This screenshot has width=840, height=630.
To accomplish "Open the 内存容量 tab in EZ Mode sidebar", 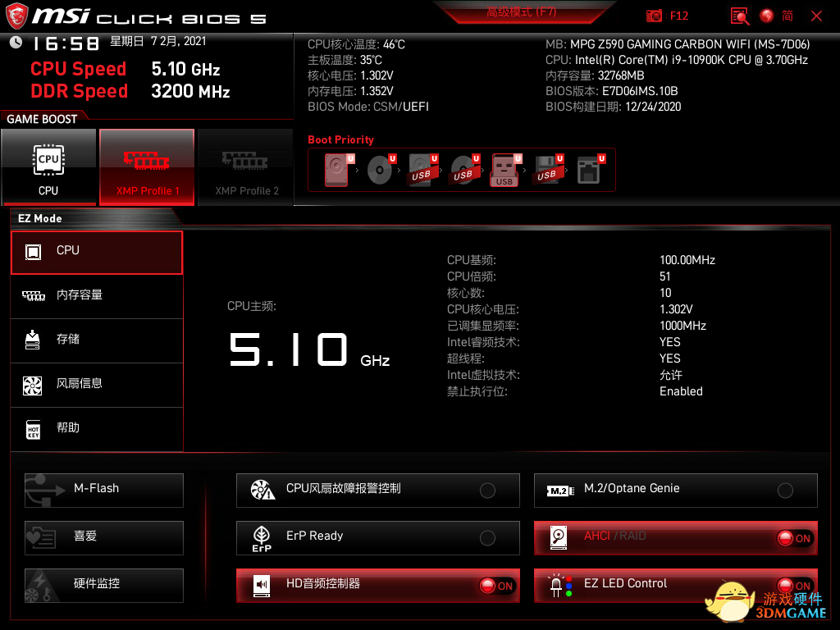I will [97, 295].
